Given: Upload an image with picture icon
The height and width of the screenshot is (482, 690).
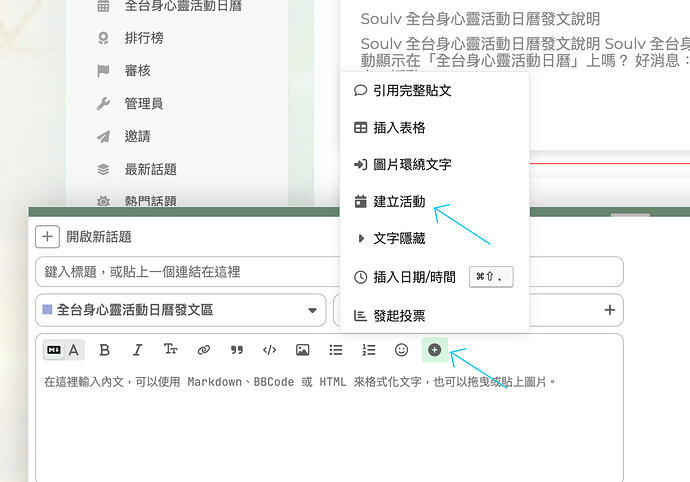Looking at the screenshot, I should pyautogui.click(x=302, y=350).
